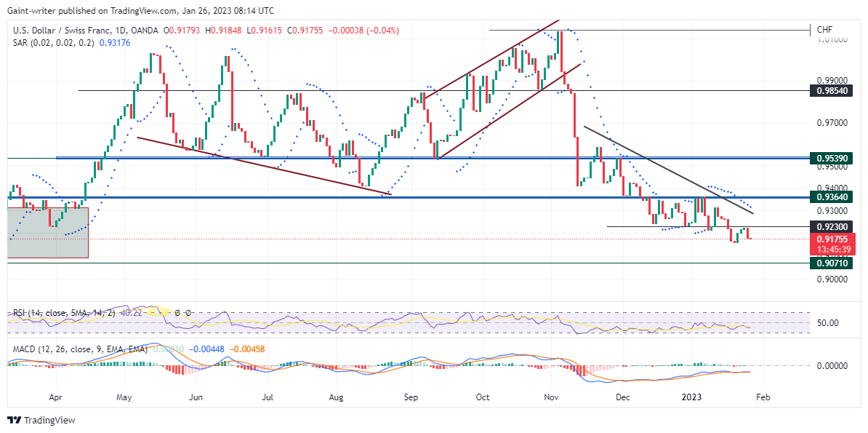Click the 0.98540 price level label
This screenshot has height=433, width=868.
point(832,90)
